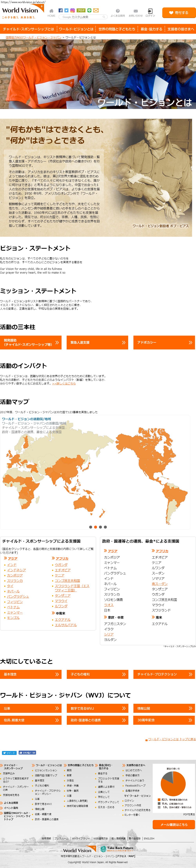Open the チャイルド・プロテクション button
The image size is (196, 868).
point(164,674)
